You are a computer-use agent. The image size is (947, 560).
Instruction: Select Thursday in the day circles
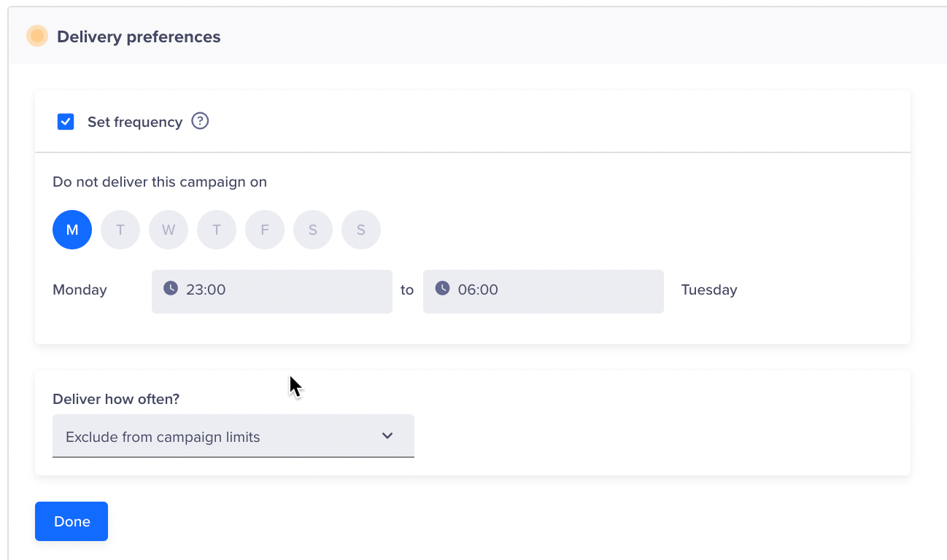click(x=217, y=230)
